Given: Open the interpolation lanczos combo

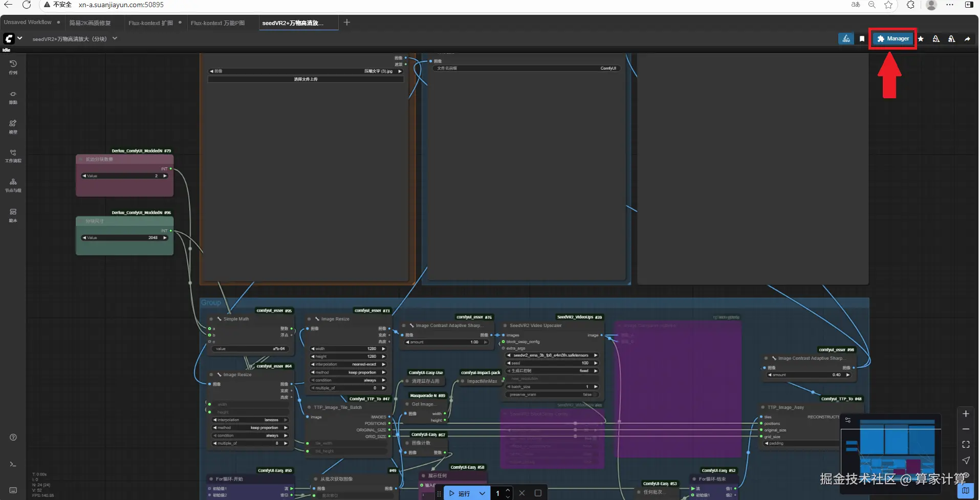Looking at the screenshot, I should click(x=250, y=420).
